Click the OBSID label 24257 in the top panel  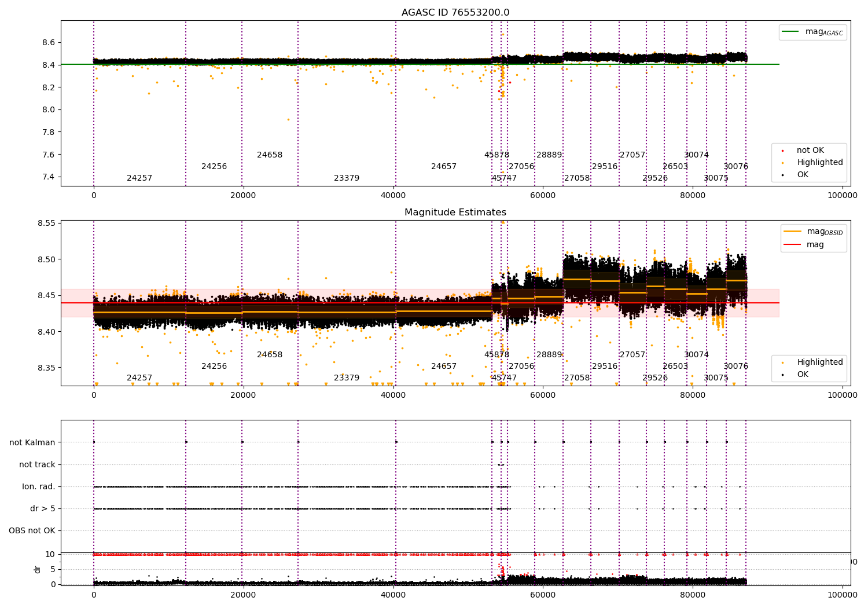(139, 178)
